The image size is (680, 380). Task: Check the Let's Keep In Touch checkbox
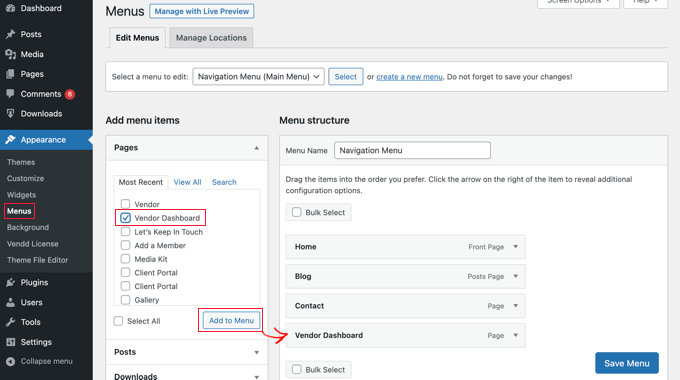tap(125, 232)
